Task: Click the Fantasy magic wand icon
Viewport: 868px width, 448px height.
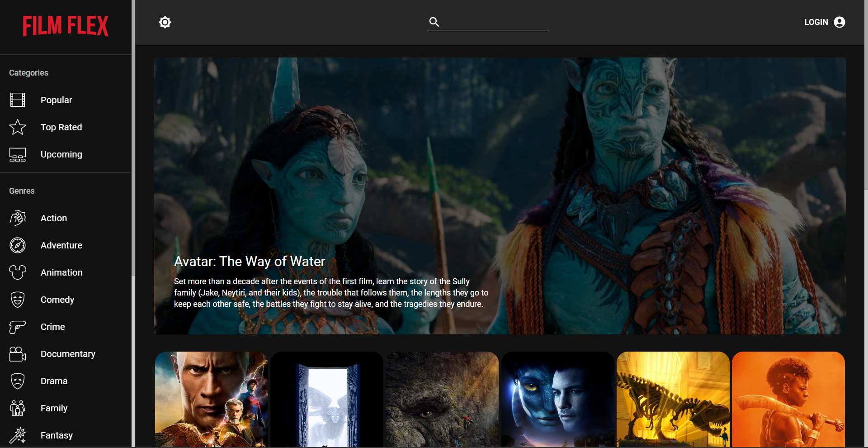Action: [x=18, y=435]
